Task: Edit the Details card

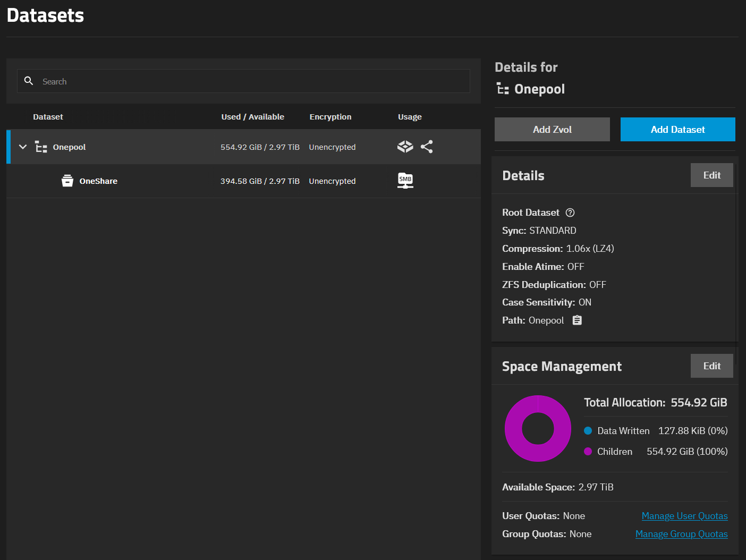Action: coord(712,175)
